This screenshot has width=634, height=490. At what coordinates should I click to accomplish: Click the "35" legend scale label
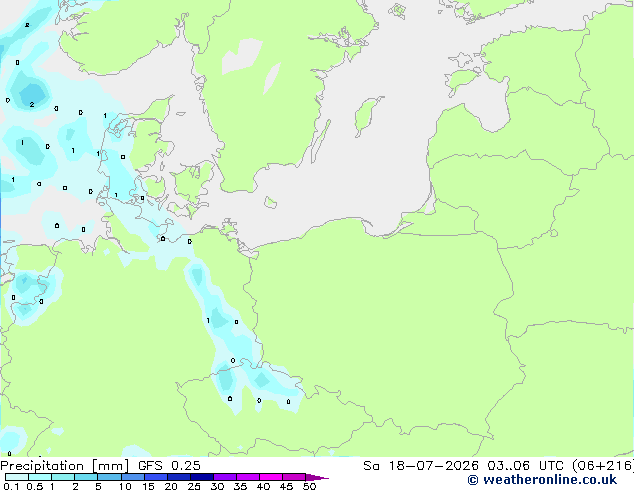[x=240, y=486]
